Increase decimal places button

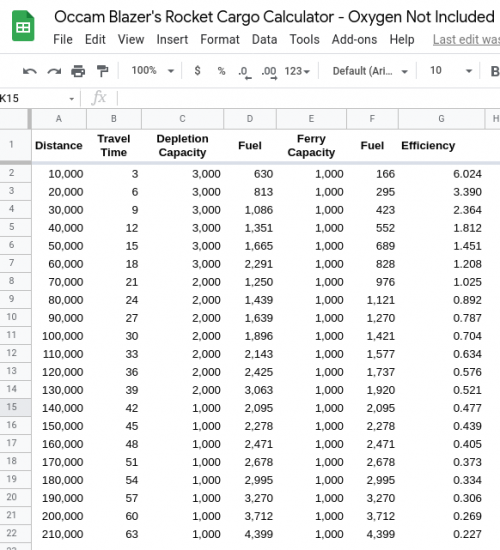[269, 73]
